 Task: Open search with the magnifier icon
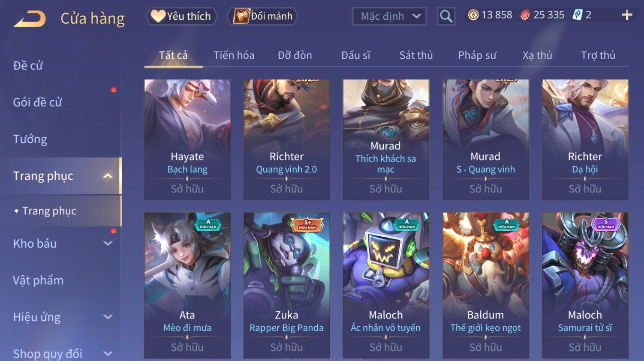pyautogui.click(x=446, y=17)
